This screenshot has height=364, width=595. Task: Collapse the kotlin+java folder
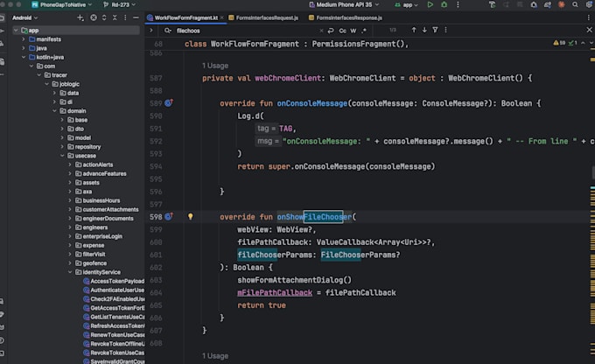click(24, 58)
